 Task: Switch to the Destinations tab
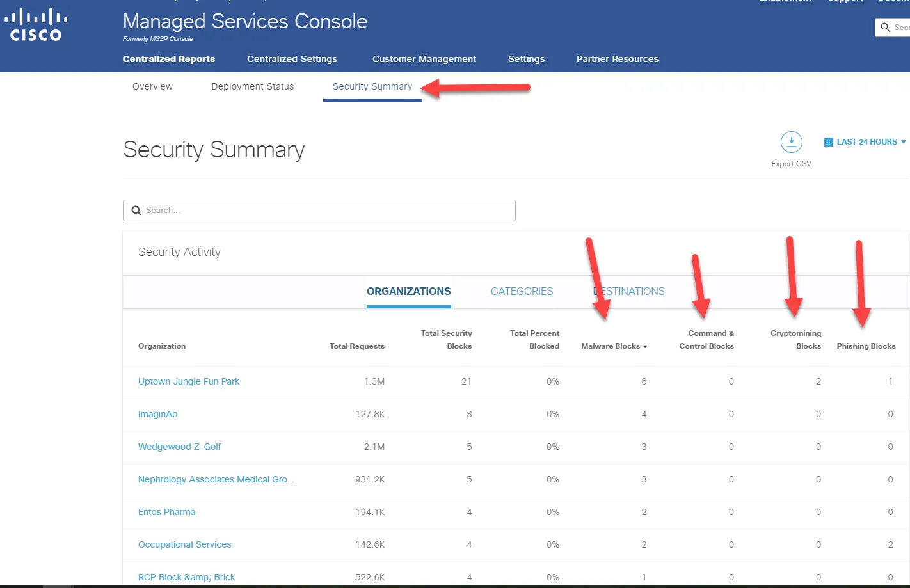(629, 291)
